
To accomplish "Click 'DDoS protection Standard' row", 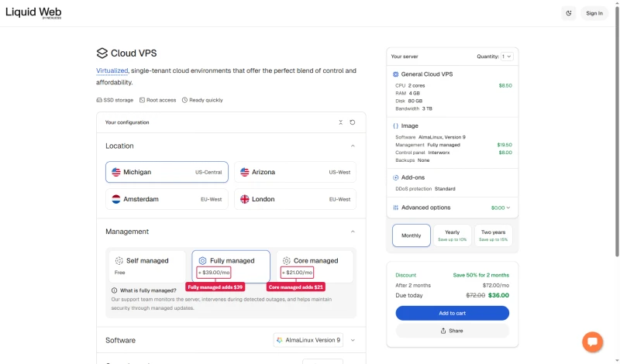I will 425,189.
